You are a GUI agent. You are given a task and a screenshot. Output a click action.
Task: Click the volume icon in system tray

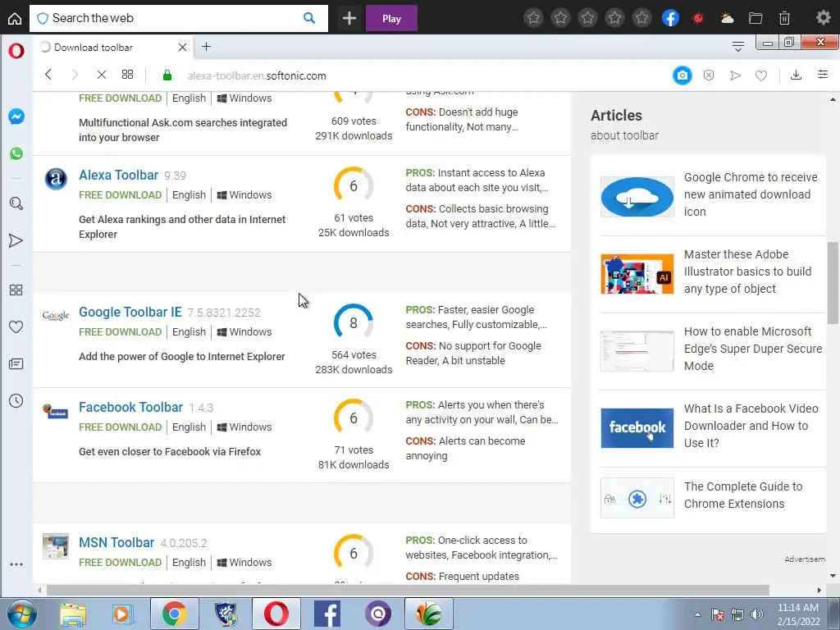click(757, 614)
